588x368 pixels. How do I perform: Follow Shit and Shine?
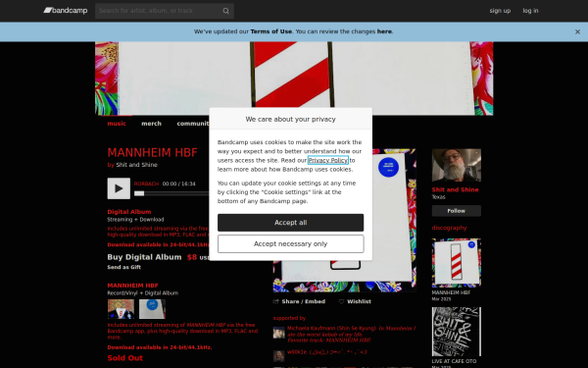pyautogui.click(x=457, y=211)
